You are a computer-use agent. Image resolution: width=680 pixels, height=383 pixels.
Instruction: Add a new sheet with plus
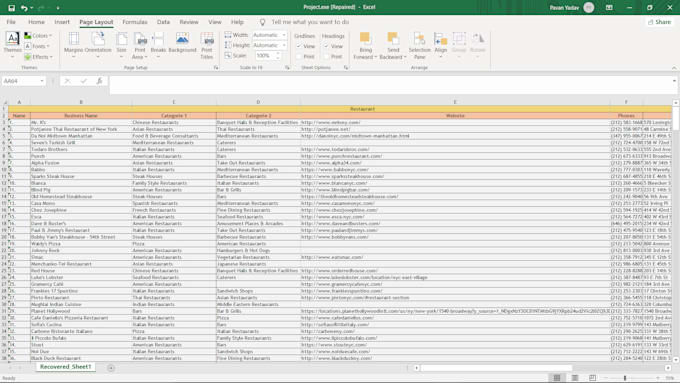click(x=111, y=368)
